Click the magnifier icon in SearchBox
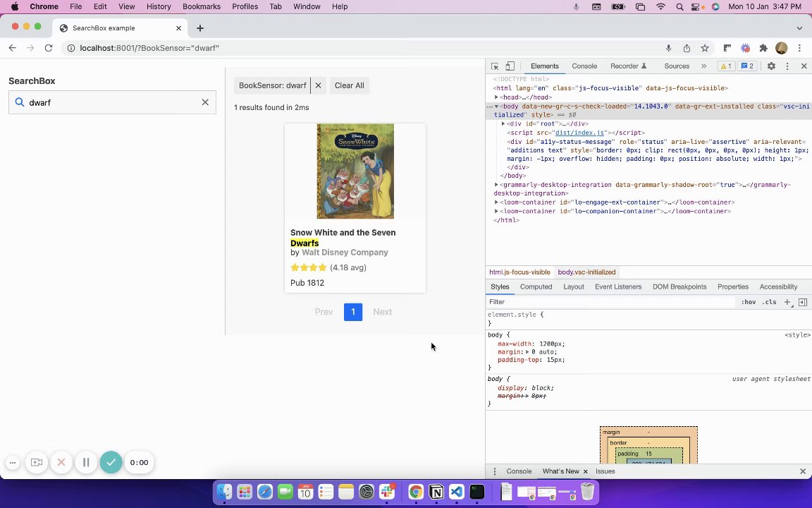 pyautogui.click(x=20, y=102)
